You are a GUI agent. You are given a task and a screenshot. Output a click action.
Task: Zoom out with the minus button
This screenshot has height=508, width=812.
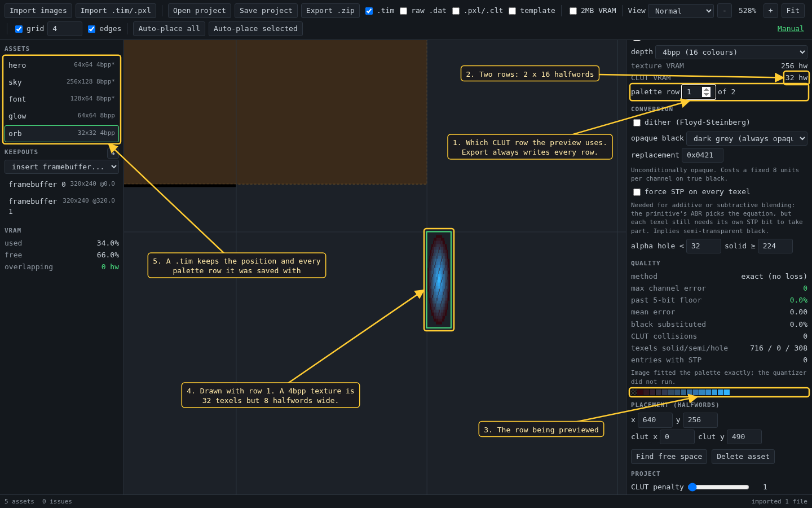725,11
